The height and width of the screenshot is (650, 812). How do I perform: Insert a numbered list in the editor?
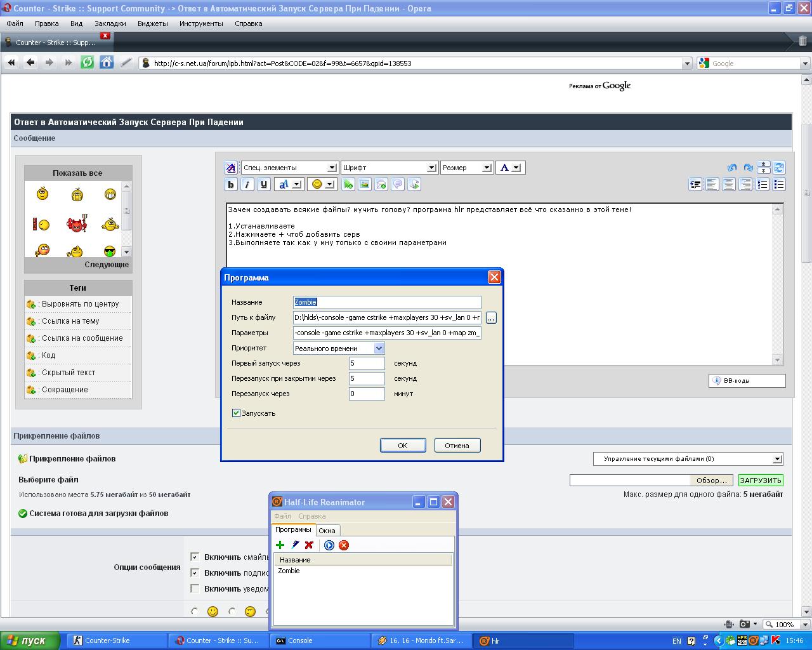tap(763, 184)
